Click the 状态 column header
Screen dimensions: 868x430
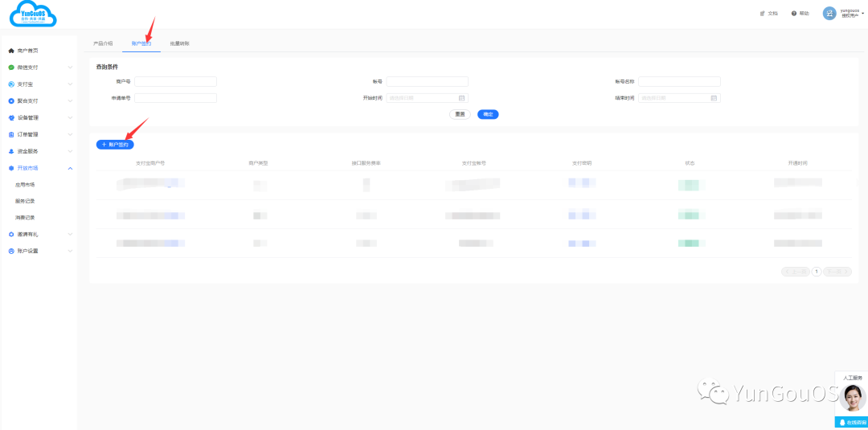[690, 163]
